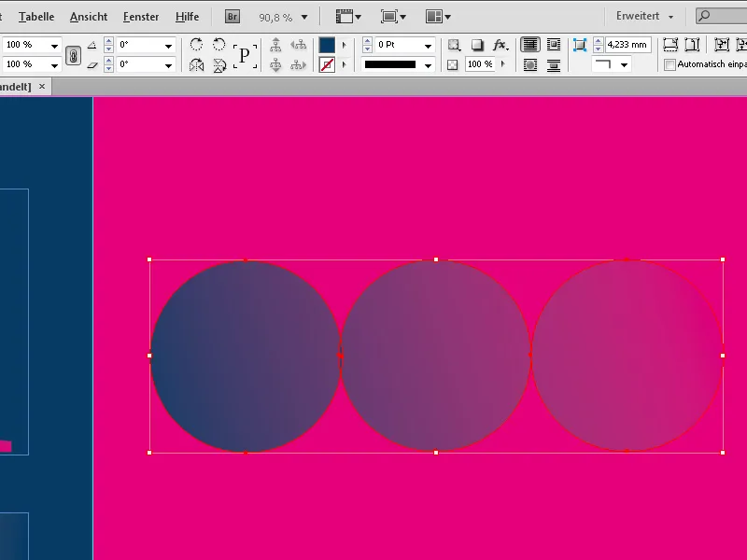Click the dark blue fill color swatch
The height and width of the screenshot is (560, 747).
tap(327, 45)
